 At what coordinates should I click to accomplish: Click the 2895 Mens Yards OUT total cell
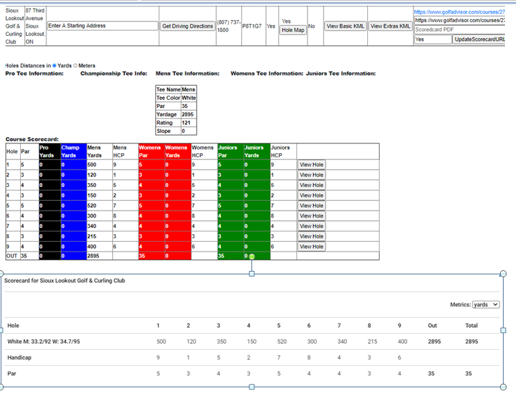click(100, 256)
